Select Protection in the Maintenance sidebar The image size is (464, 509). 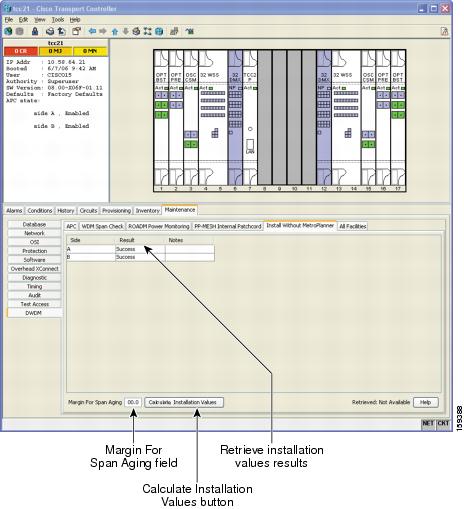point(34,251)
